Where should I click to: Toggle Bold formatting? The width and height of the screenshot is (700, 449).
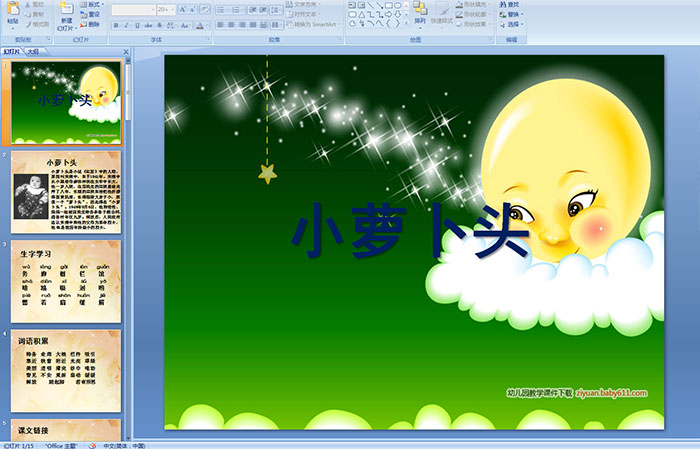[x=116, y=25]
